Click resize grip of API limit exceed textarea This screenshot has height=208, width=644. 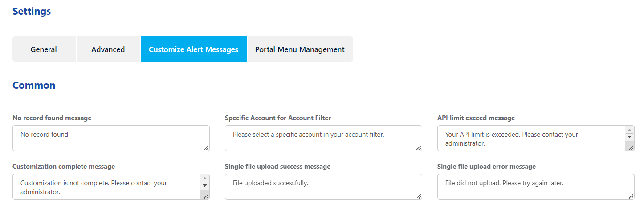(631, 147)
